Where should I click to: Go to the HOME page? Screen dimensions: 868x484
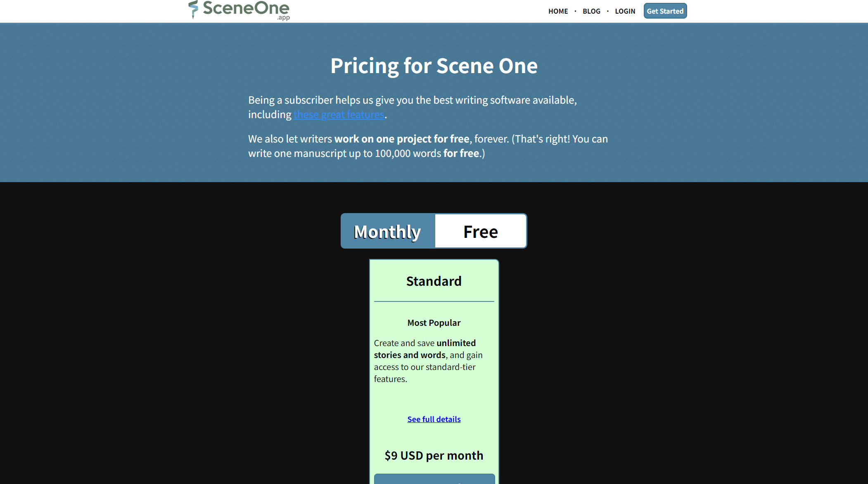[x=558, y=11]
